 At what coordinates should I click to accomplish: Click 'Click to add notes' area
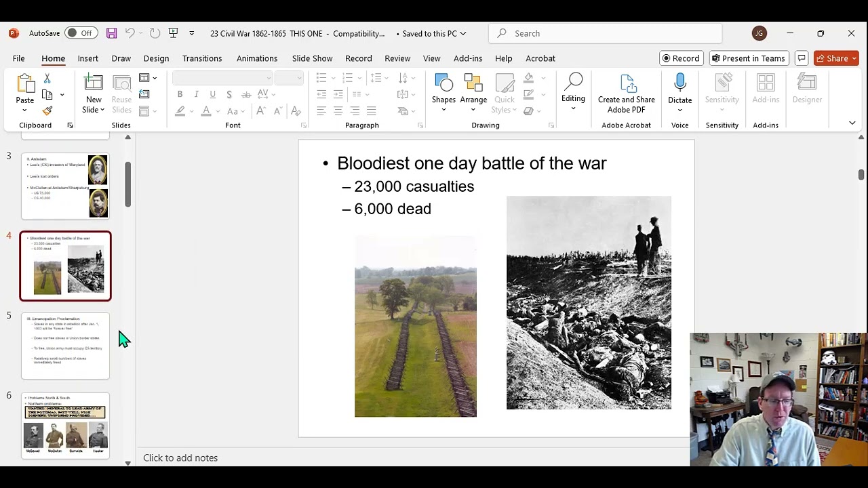[180, 457]
